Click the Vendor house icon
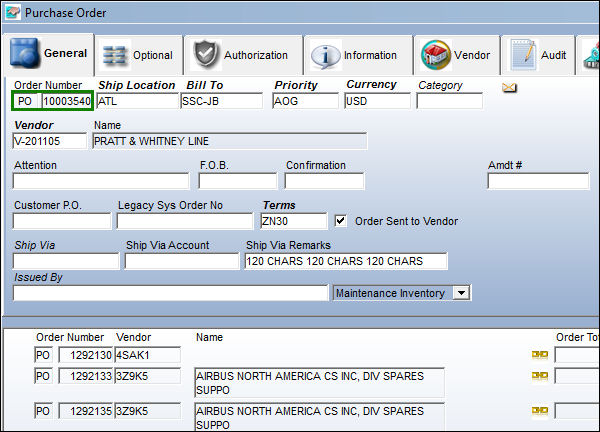This screenshot has height=432, width=600. pyautogui.click(x=436, y=55)
